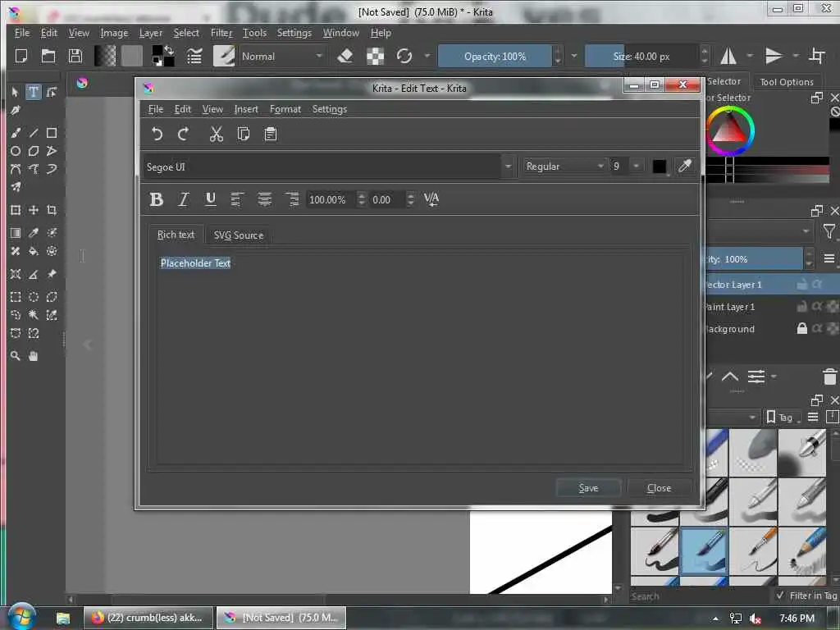This screenshot has width=840, height=630.
Task: Click Save in Edit Text dialog
Action: [x=588, y=488]
